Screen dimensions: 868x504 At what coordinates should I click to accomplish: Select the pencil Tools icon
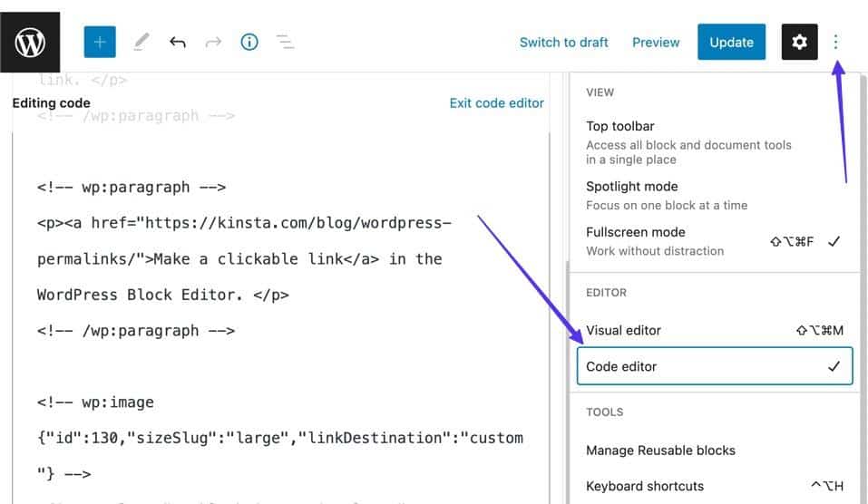pyautogui.click(x=141, y=42)
